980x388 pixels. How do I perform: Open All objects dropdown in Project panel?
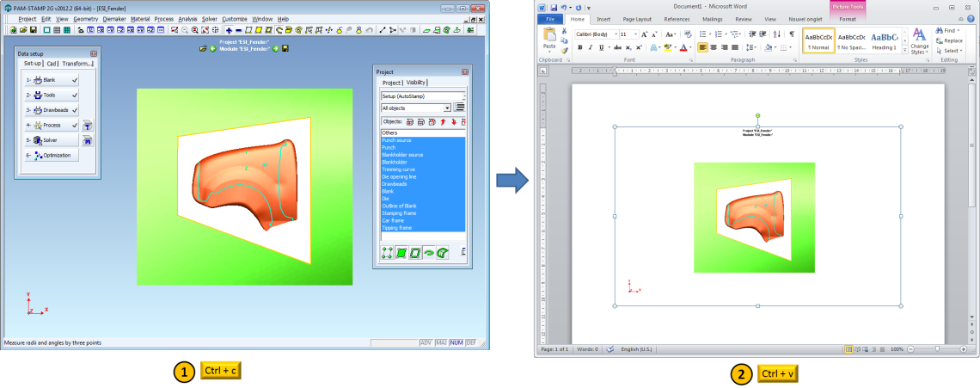click(448, 108)
